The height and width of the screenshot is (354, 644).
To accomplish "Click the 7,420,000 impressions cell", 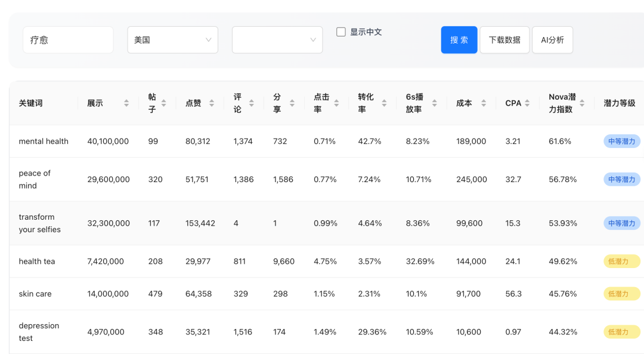I will coord(106,261).
